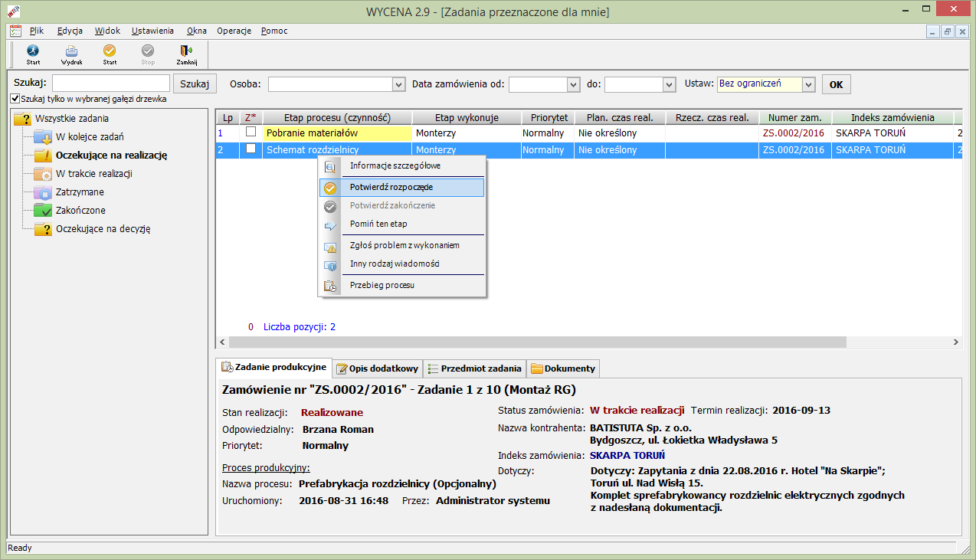Image resolution: width=976 pixels, height=560 pixels.
Task: Click the Szukaj search button
Action: [195, 84]
